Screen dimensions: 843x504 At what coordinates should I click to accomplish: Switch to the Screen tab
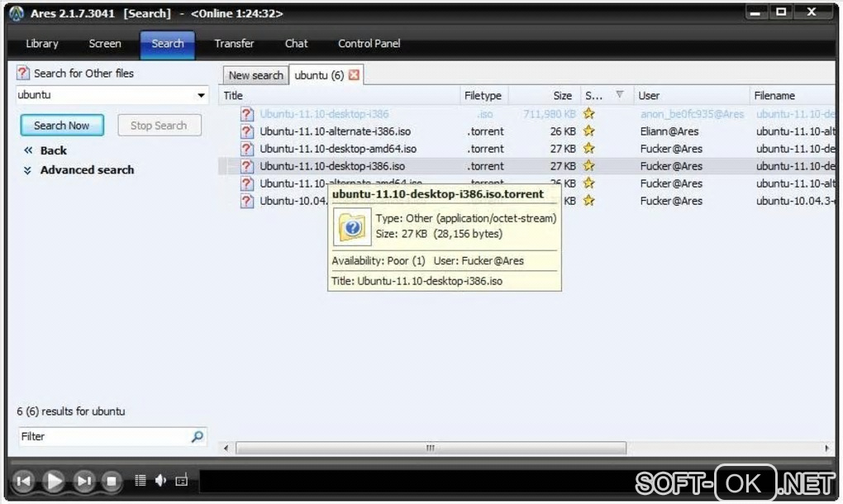coord(105,44)
